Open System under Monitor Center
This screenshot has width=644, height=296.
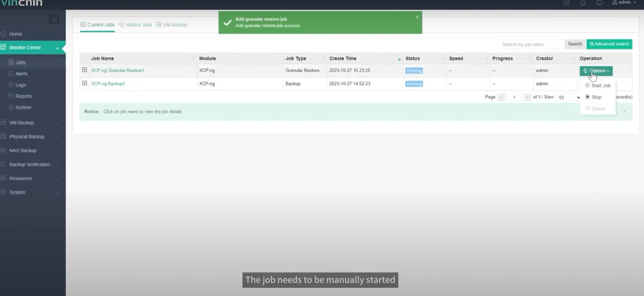[23, 107]
